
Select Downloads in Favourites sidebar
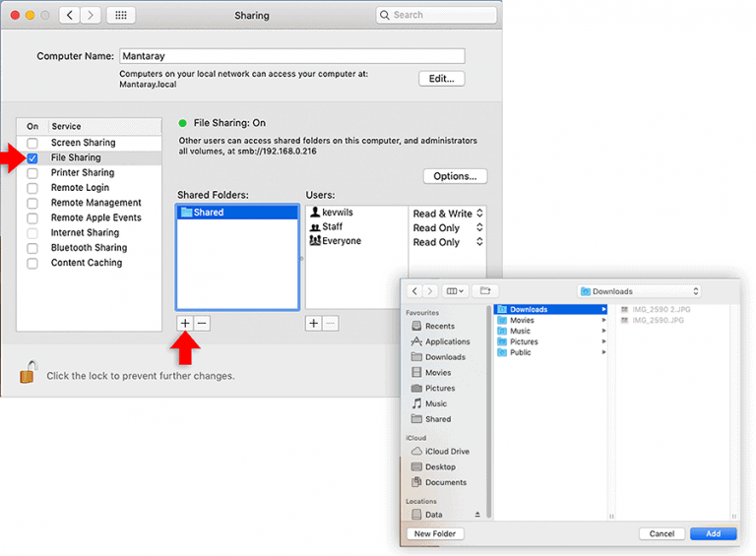click(x=439, y=357)
